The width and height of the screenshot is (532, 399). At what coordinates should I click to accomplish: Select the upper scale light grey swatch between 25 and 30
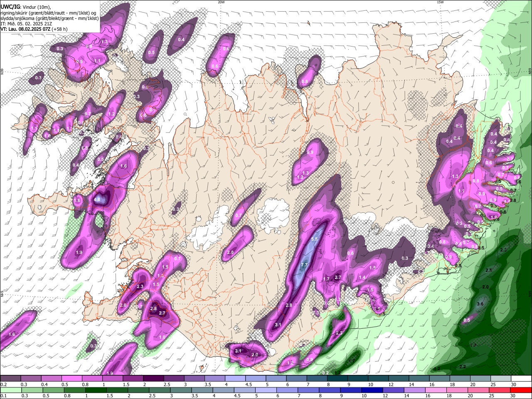pos(501,378)
